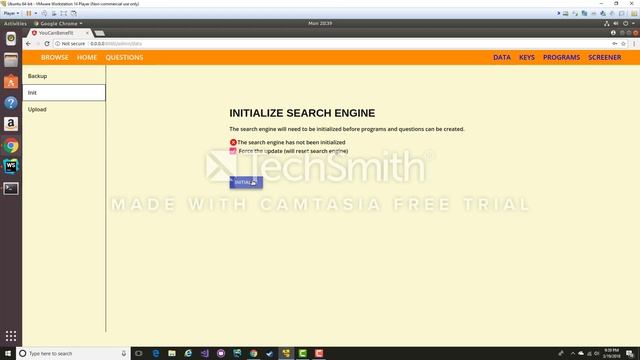Open the Upload sidebar item

64,109
